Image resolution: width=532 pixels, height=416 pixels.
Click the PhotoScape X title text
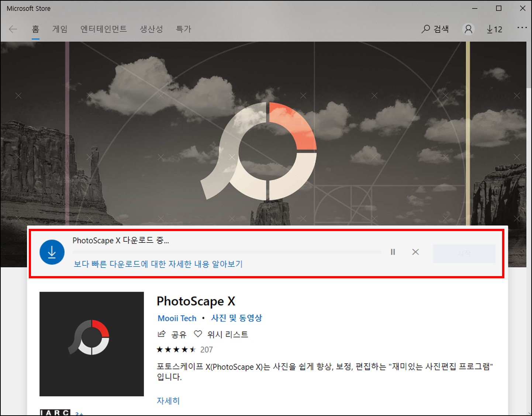click(x=196, y=302)
